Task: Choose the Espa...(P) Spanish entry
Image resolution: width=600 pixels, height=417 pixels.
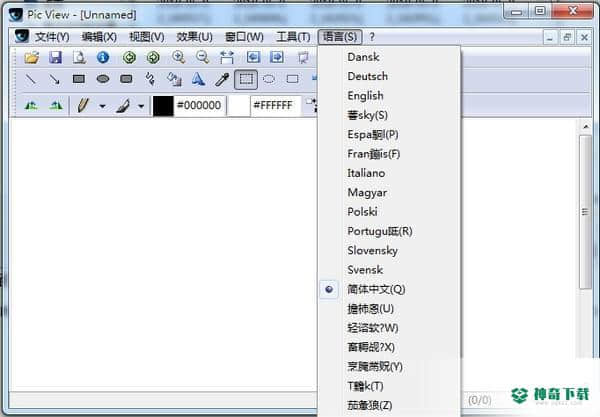Action: pos(389,134)
